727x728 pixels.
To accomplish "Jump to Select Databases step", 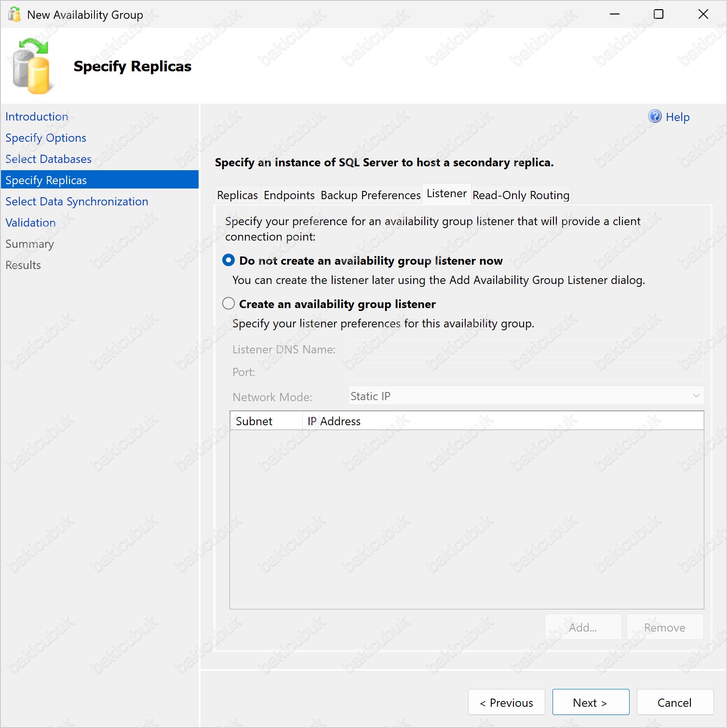I will pyautogui.click(x=48, y=159).
